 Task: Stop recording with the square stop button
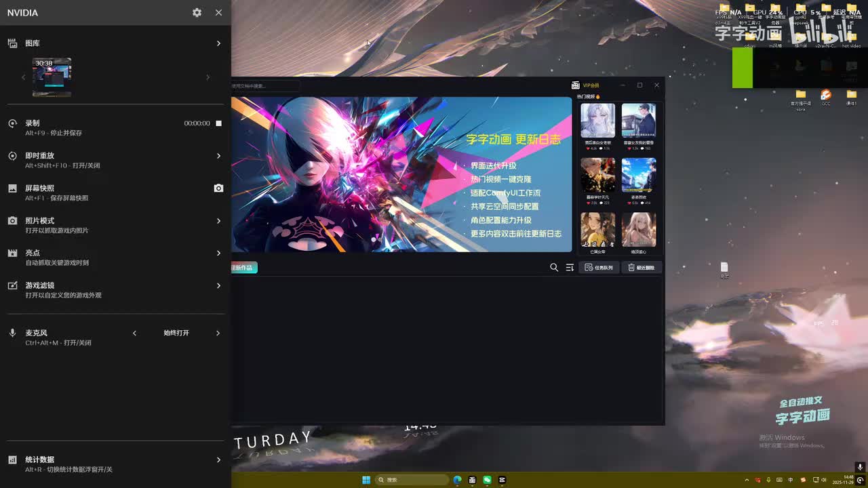[218, 123]
